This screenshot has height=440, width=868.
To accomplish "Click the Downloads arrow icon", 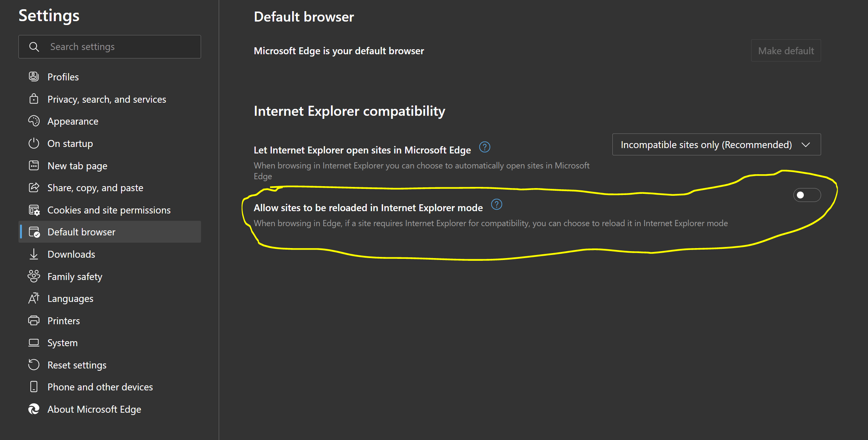I will pyautogui.click(x=34, y=254).
